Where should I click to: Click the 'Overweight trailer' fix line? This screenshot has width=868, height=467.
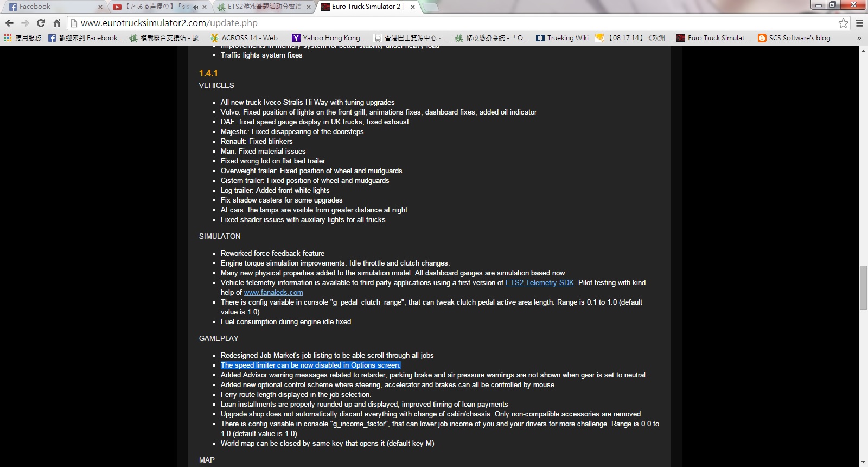tap(311, 171)
